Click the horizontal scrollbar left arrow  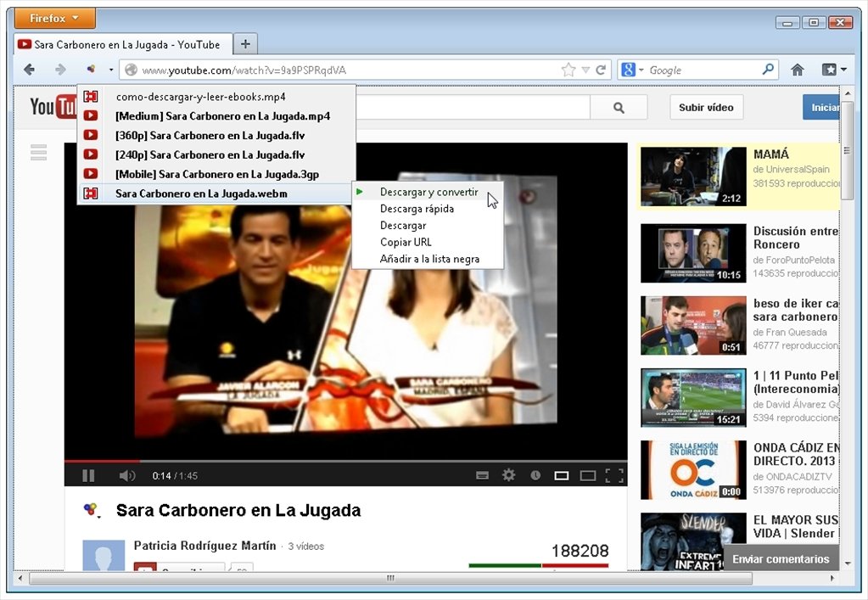click(21, 578)
